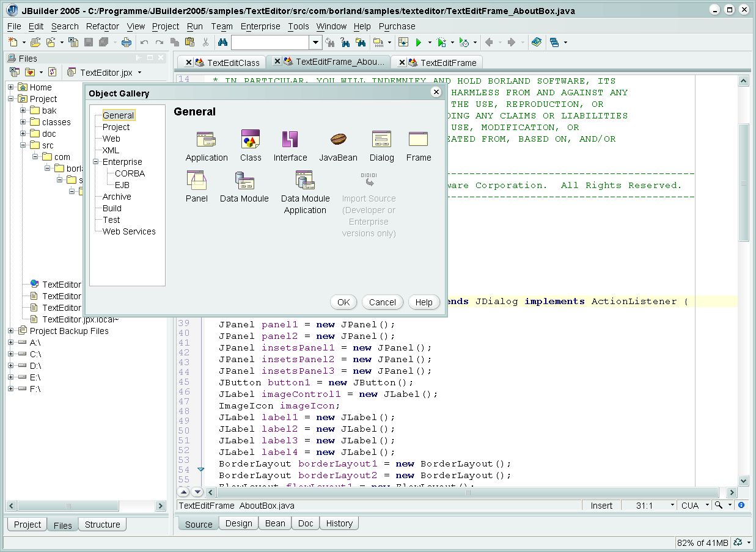Open the Run Project dropdown arrow
Viewport: 756px width, 552px height.
pos(430,43)
